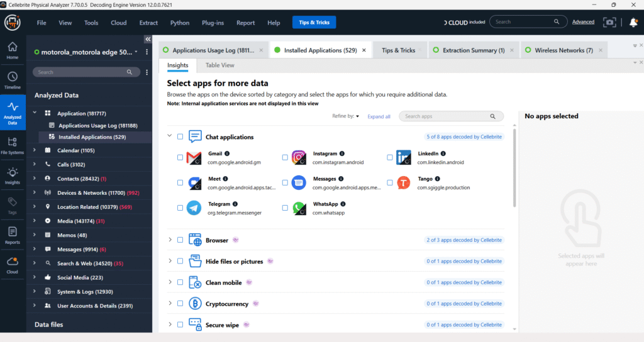Click the apps list vertical scrollbar
Image resolution: width=644 pixels, height=342 pixels.
tap(514, 168)
